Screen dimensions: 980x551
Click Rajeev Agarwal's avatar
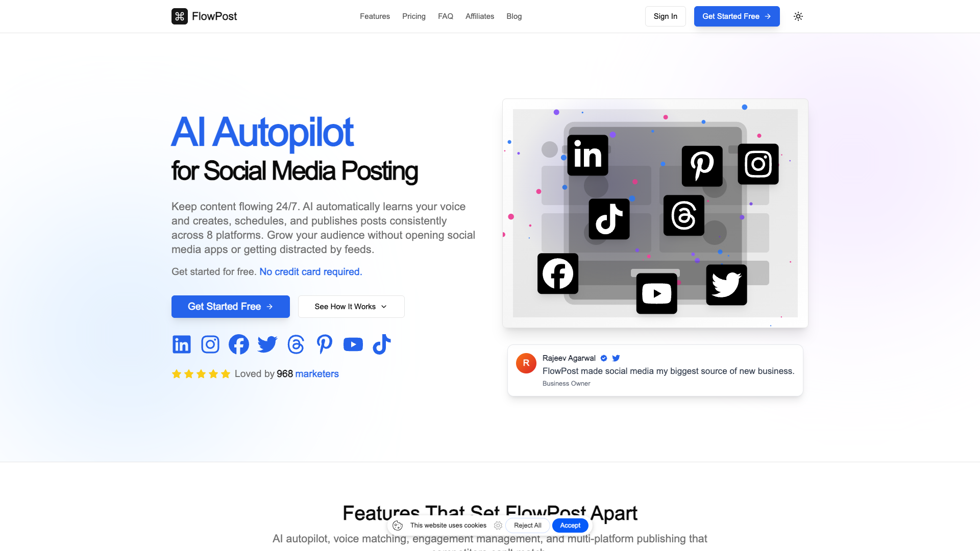tap(526, 363)
